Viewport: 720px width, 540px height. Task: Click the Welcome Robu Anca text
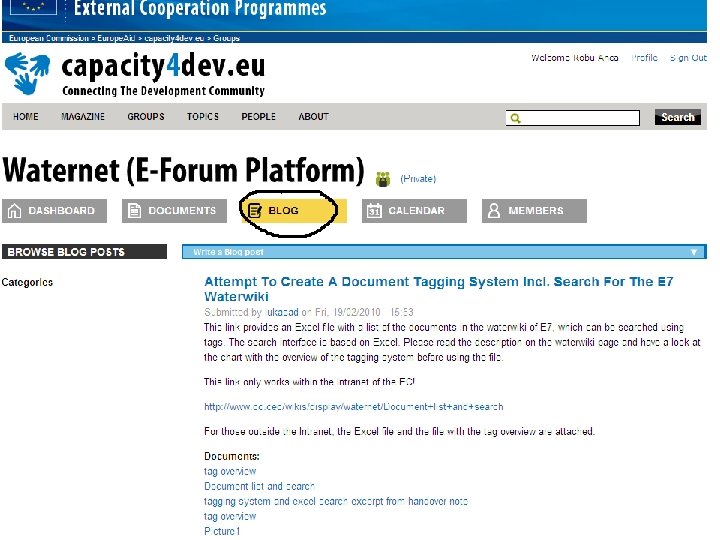pyautogui.click(x=574, y=58)
